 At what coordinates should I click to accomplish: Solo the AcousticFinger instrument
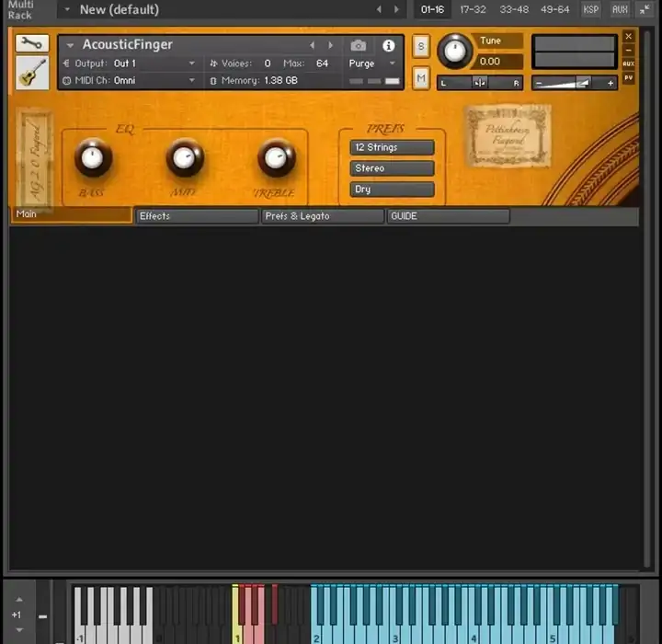(421, 46)
